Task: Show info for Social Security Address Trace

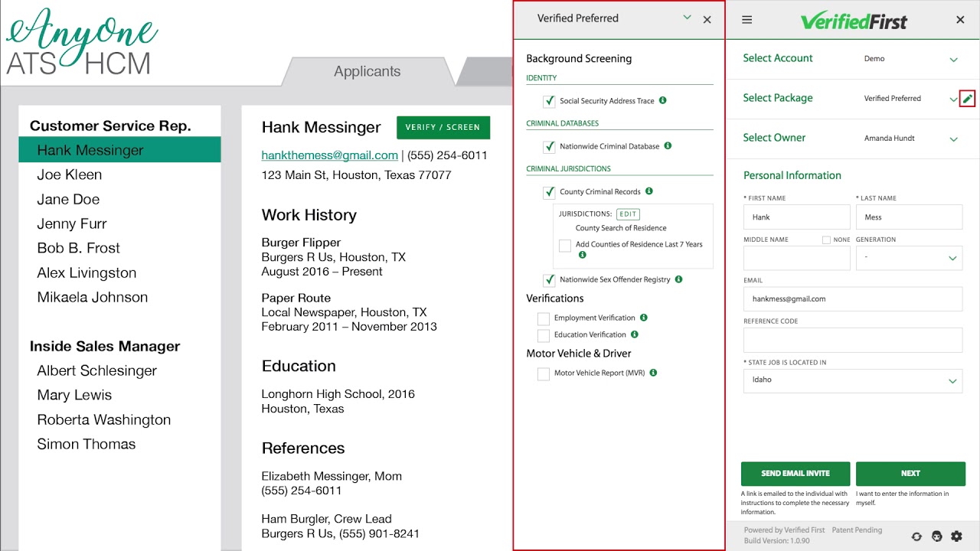Action: [663, 100]
